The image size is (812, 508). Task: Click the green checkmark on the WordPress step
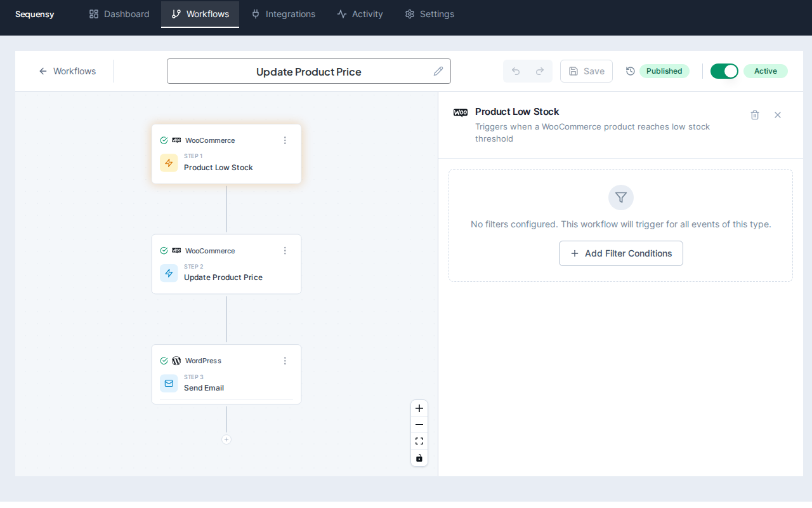[x=164, y=361]
